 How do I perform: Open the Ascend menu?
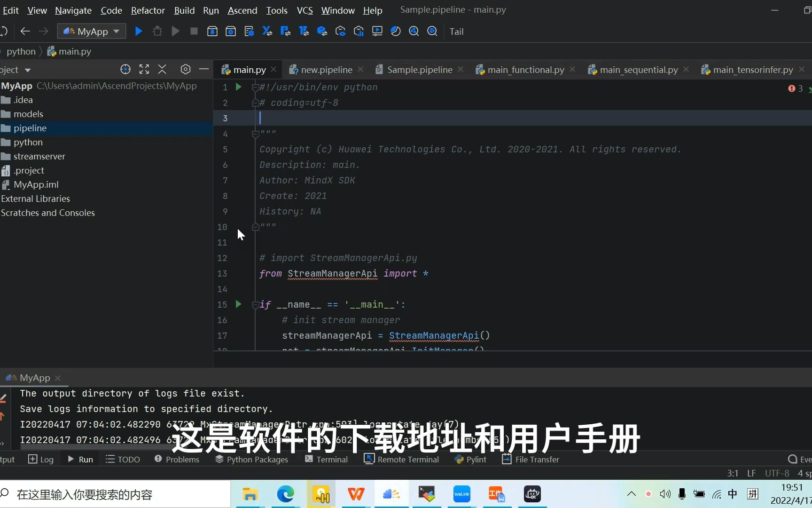point(242,10)
